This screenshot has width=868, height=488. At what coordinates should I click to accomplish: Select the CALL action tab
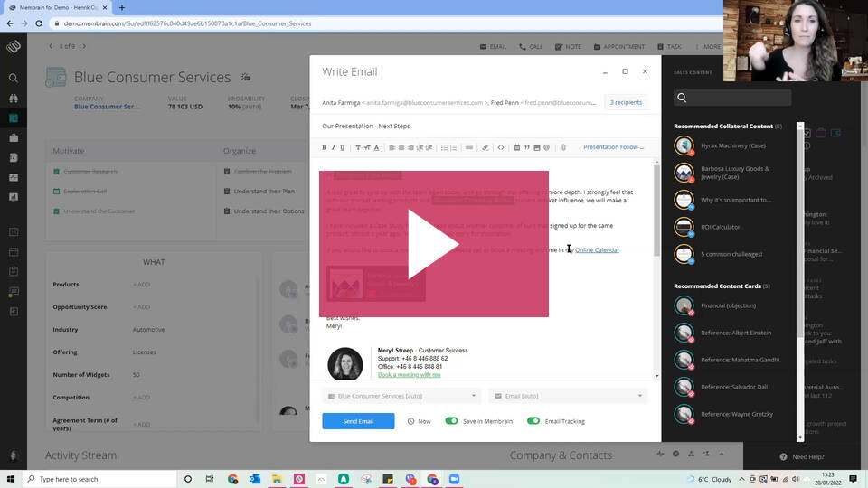point(531,47)
